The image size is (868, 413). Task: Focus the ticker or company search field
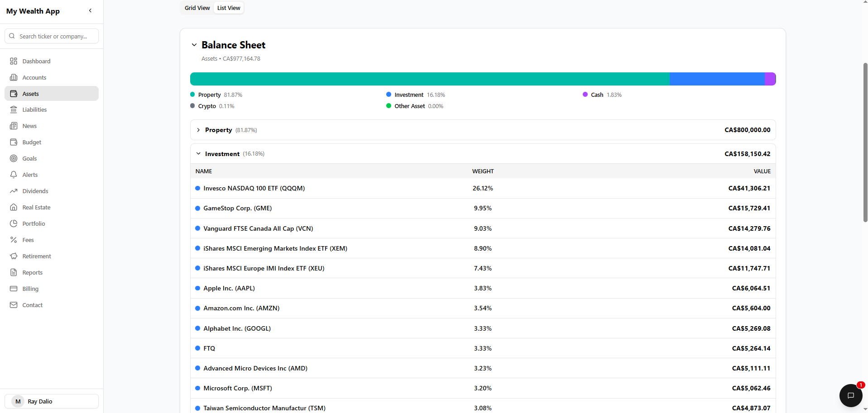coord(52,36)
